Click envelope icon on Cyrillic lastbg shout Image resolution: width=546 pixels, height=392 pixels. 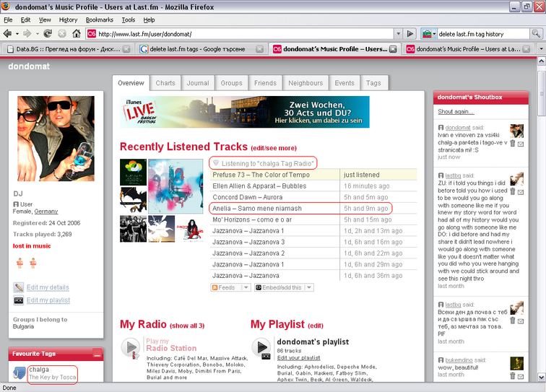tap(521, 321)
